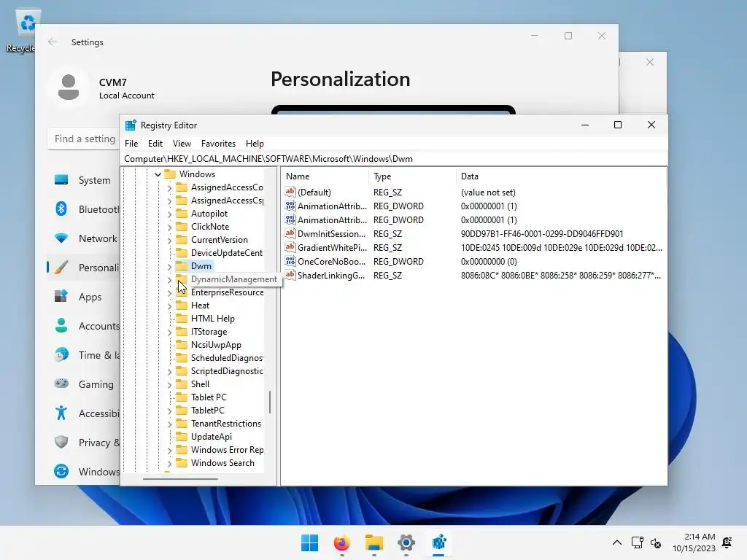
Task: Open the File menu in Registry Editor
Action: click(131, 144)
